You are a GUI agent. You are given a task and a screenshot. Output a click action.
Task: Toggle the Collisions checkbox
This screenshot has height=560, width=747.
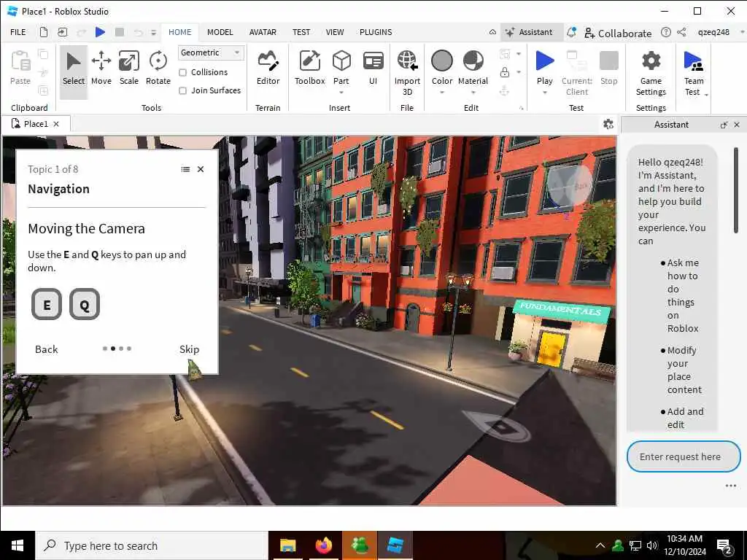point(182,72)
